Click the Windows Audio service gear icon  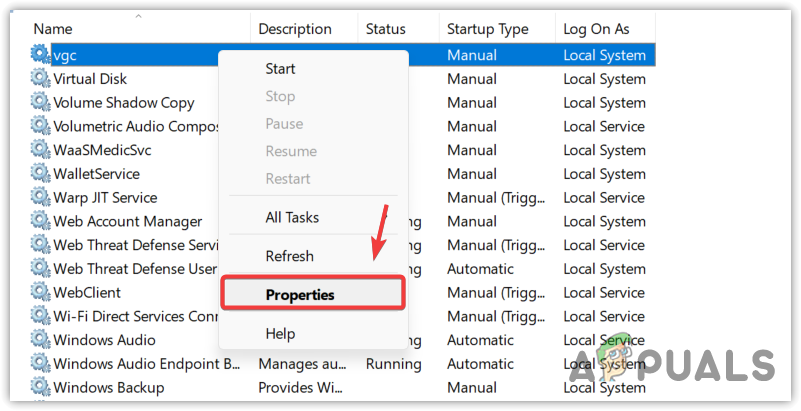40,340
